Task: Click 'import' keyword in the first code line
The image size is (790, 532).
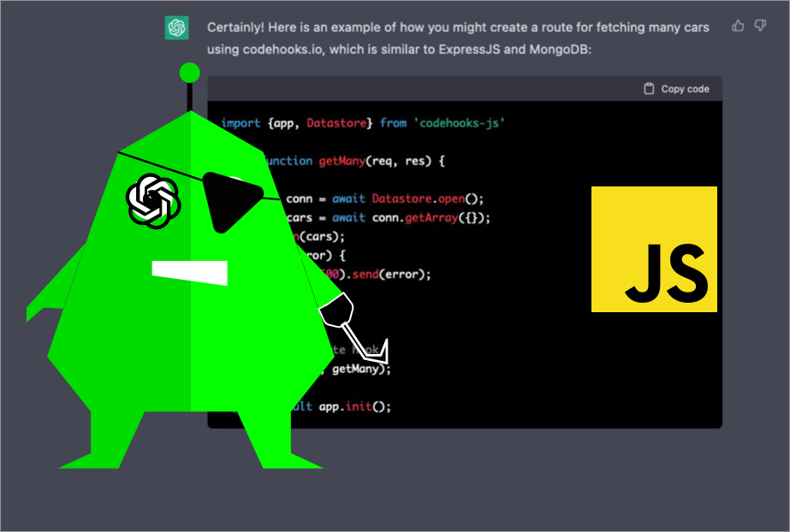Action: 241,123
